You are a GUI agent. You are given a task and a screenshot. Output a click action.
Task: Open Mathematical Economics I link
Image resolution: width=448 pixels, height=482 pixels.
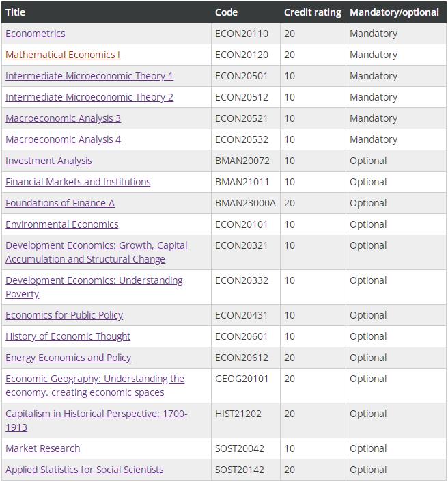[63, 55]
